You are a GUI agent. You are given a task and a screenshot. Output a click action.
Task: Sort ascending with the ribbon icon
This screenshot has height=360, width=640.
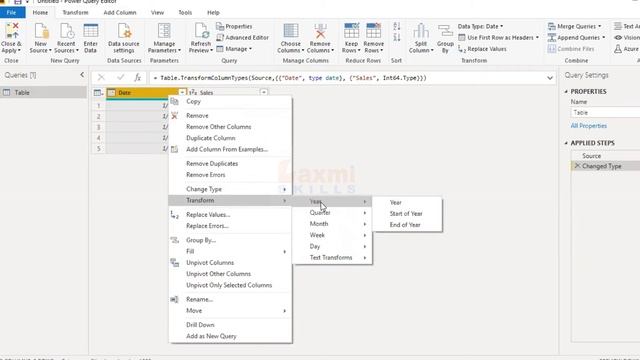(396, 27)
